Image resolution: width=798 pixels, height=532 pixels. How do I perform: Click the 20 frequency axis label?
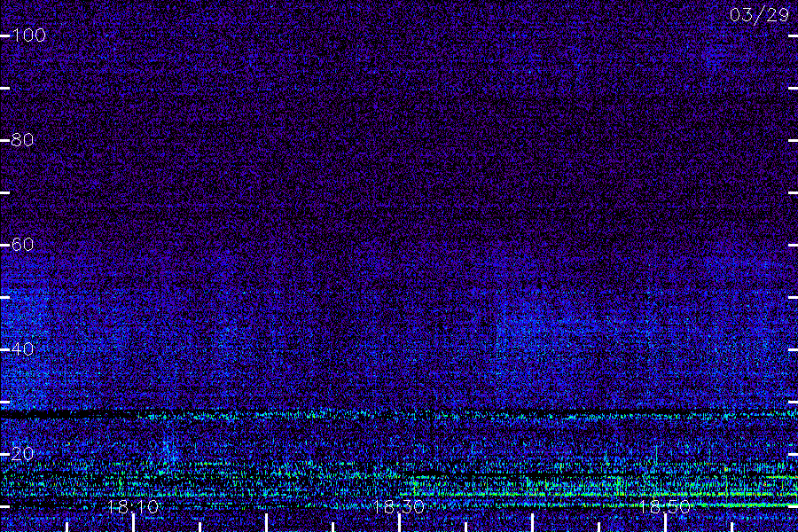pyautogui.click(x=22, y=454)
